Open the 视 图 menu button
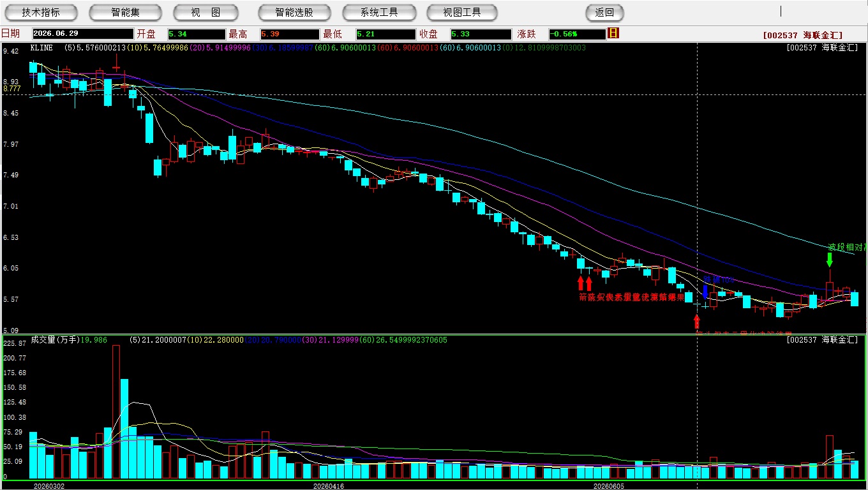The image size is (868, 490). coord(206,12)
